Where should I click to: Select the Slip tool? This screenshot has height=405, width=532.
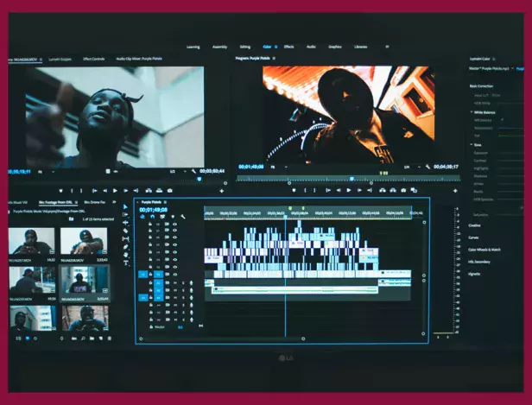125,239
